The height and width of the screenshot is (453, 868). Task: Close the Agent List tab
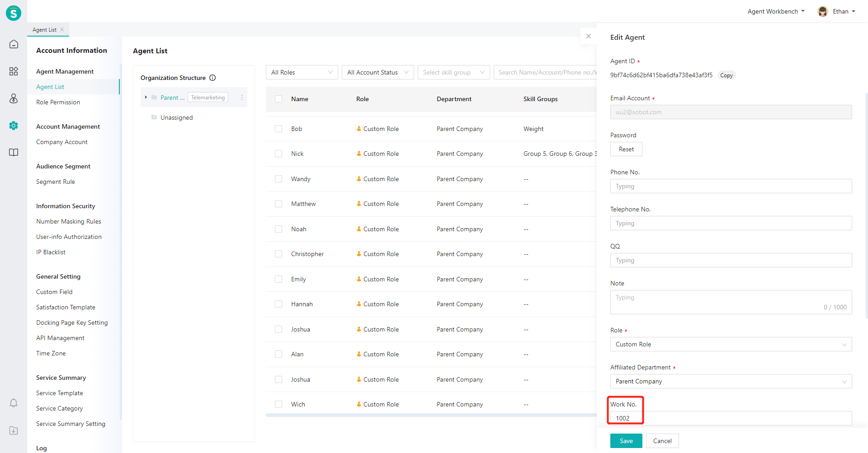pos(62,29)
